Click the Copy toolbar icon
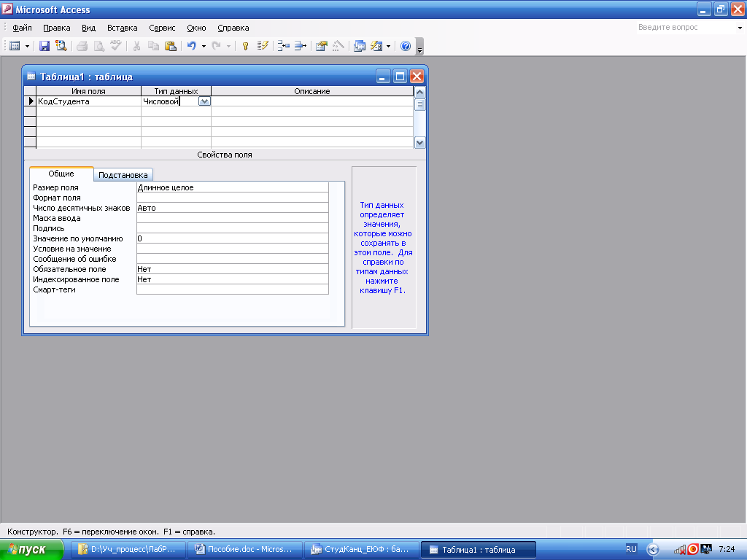747x560 pixels. coord(153,46)
